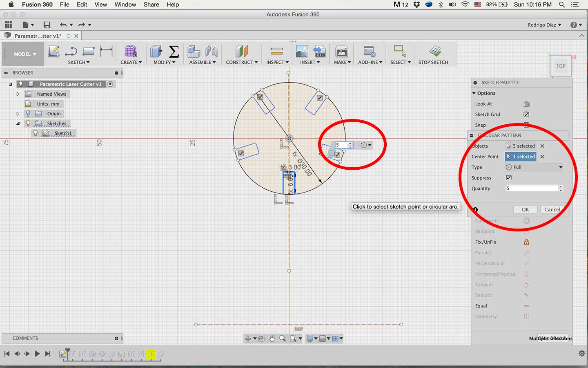The width and height of the screenshot is (588, 368).
Task: Toggle the Suppress checkbox in Circular Pattern
Action: tap(509, 178)
